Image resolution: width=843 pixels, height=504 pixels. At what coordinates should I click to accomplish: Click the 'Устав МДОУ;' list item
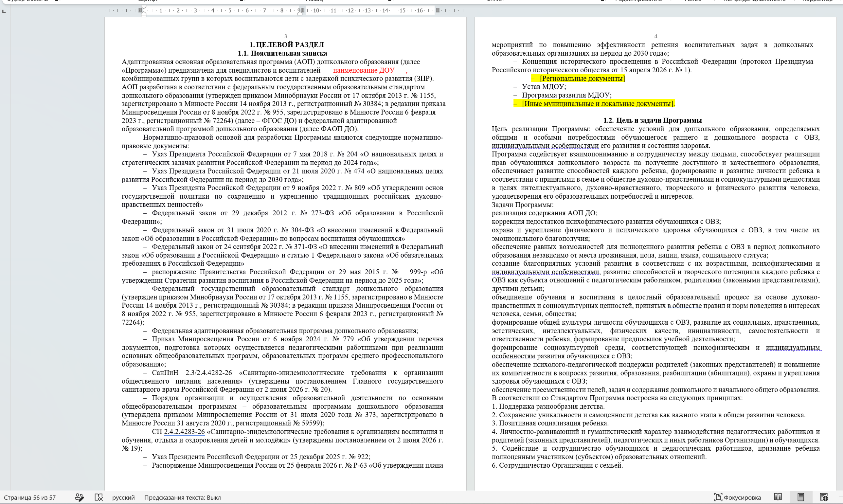pyautogui.click(x=544, y=87)
